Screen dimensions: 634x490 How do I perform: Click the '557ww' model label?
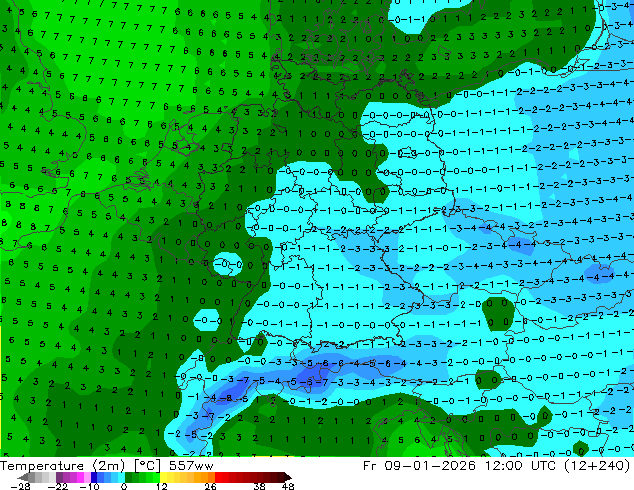(x=191, y=466)
